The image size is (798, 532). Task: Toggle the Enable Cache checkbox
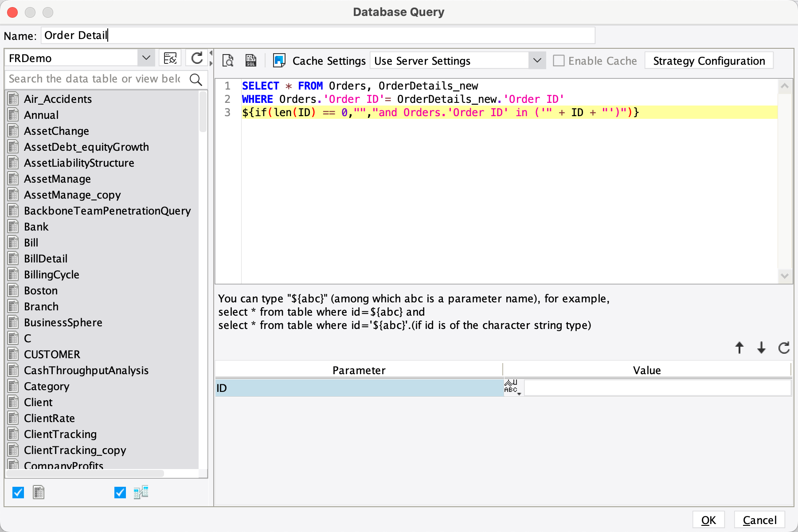coord(559,61)
